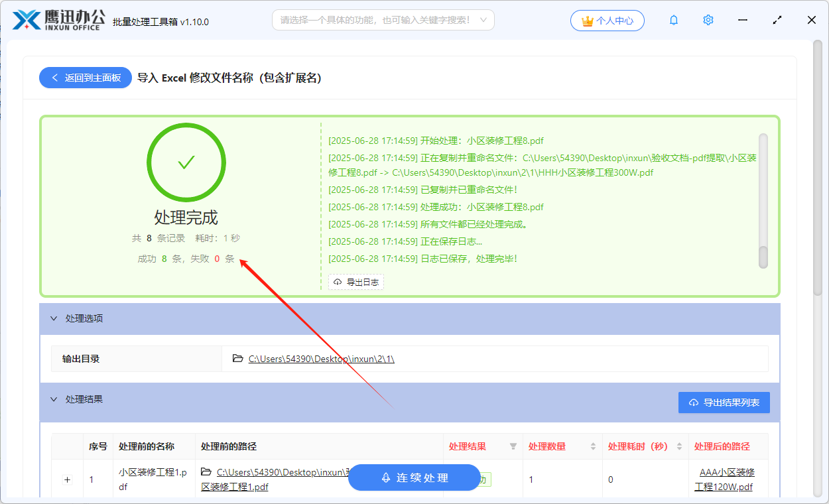Image resolution: width=829 pixels, height=504 pixels.
Task: Click the upload icon on 导出日志 button
Action: click(337, 281)
